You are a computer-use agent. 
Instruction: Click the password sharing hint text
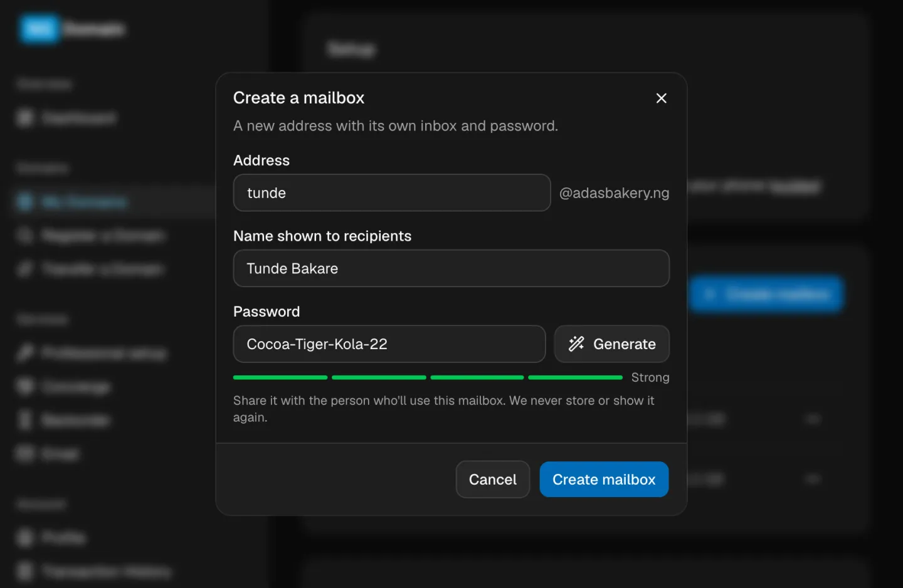pyautogui.click(x=444, y=409)
